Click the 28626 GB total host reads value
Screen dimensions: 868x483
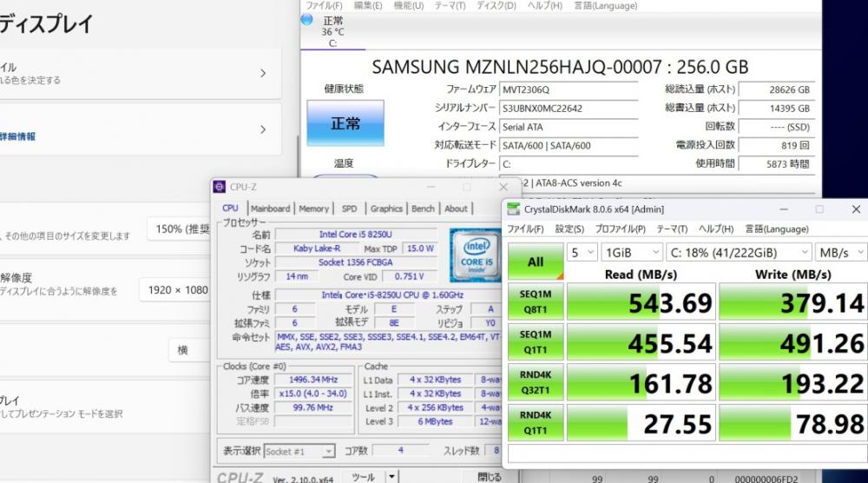[x=777, y=89]
